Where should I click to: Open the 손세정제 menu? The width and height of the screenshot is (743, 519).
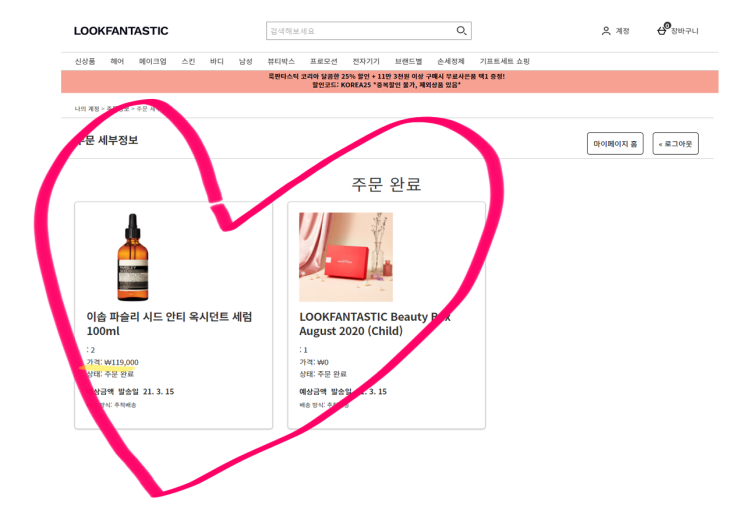[451, 61]
